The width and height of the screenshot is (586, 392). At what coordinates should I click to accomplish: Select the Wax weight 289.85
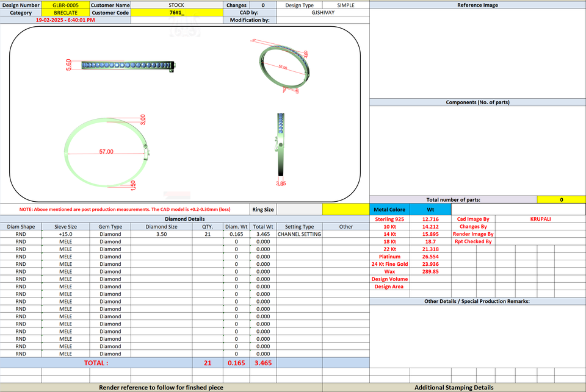[x=430, y=271]
